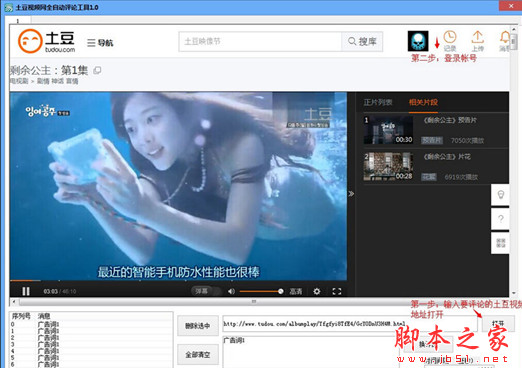Close the application window
Screen dimensions: 522x370
point(511,6)
